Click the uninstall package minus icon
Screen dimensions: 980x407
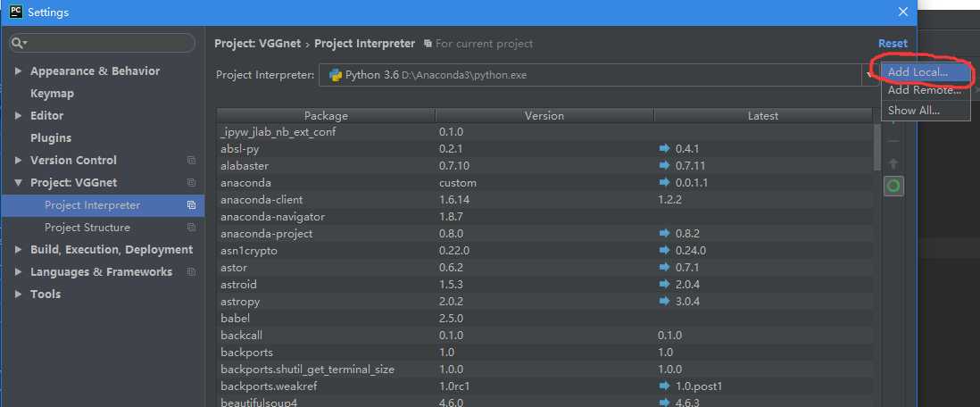893,141
